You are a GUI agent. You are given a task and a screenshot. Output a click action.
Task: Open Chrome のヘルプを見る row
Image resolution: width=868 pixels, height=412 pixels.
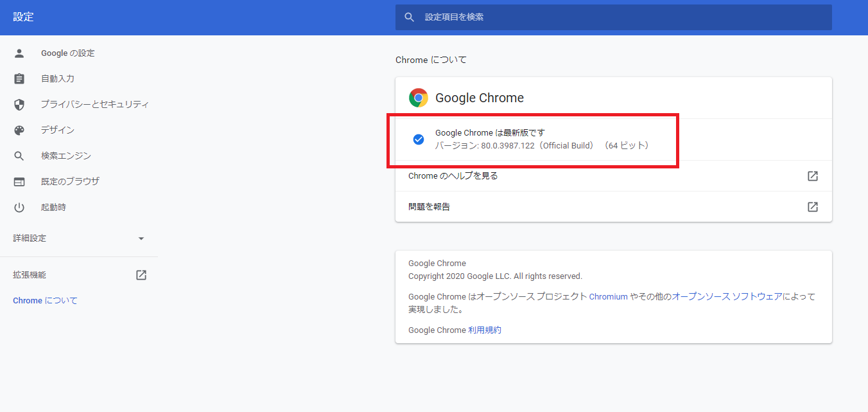(614, 176)
